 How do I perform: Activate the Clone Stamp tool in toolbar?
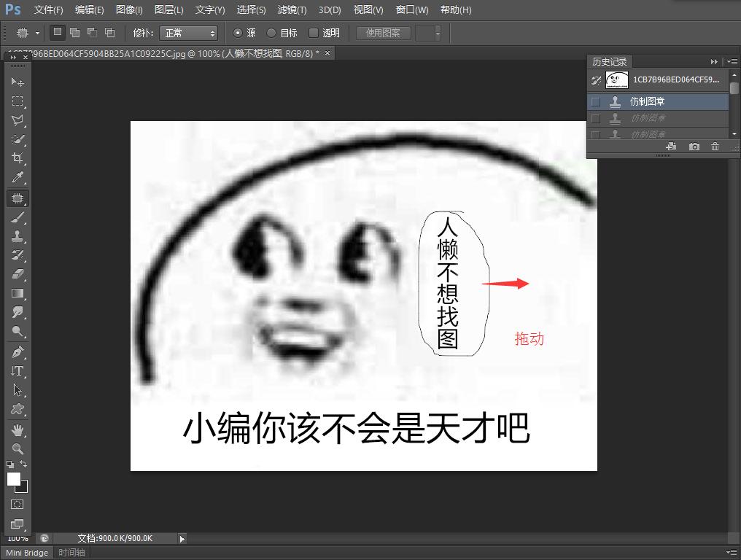18,236
